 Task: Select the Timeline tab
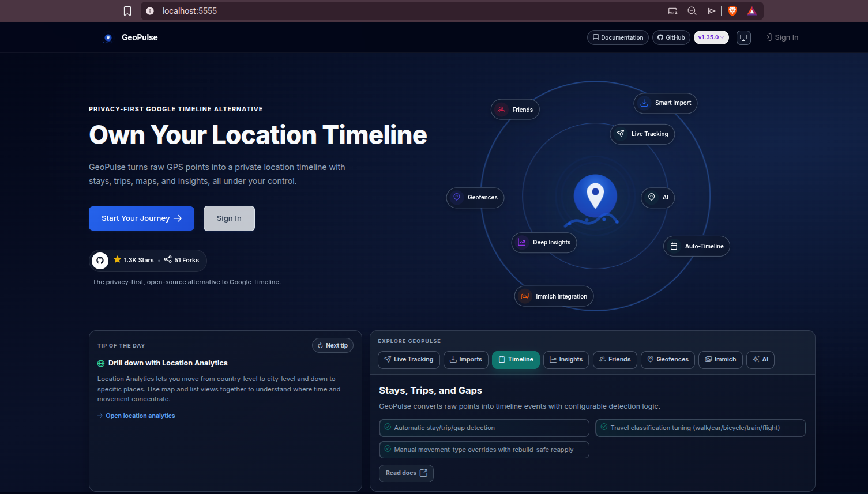point(516,360)
